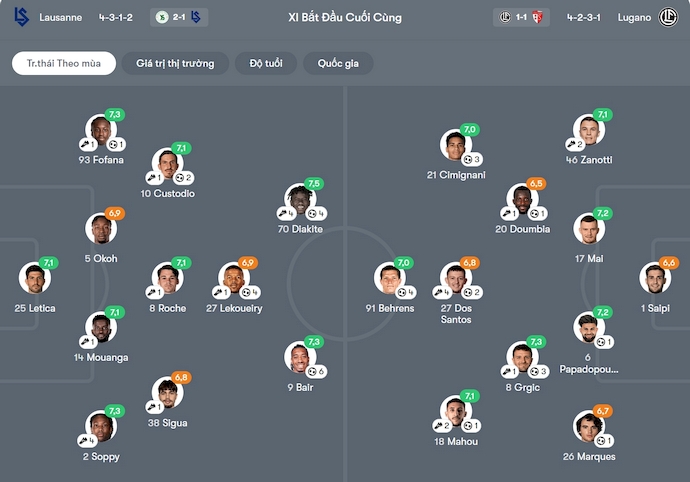Open the Quốc gia tab

338,63
